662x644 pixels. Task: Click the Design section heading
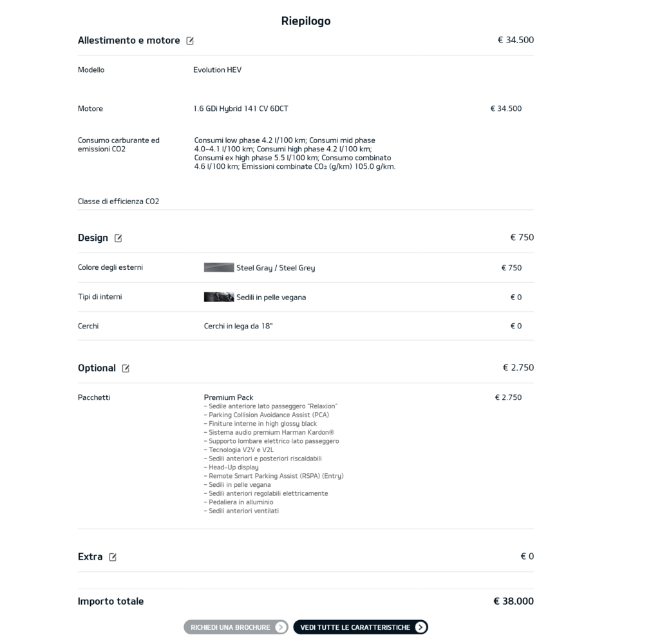coord(93,238)
